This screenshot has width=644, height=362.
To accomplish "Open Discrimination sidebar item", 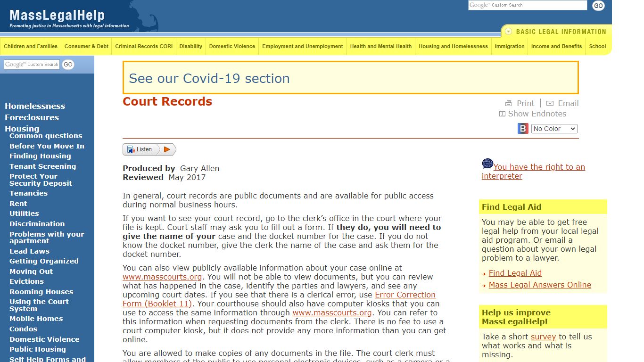I will pos(37,224).
